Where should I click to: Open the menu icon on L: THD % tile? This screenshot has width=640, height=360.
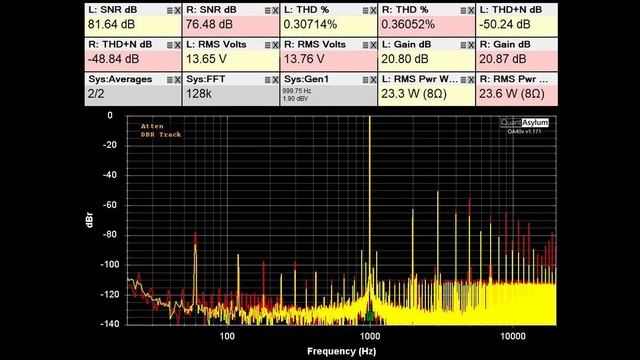366,11
